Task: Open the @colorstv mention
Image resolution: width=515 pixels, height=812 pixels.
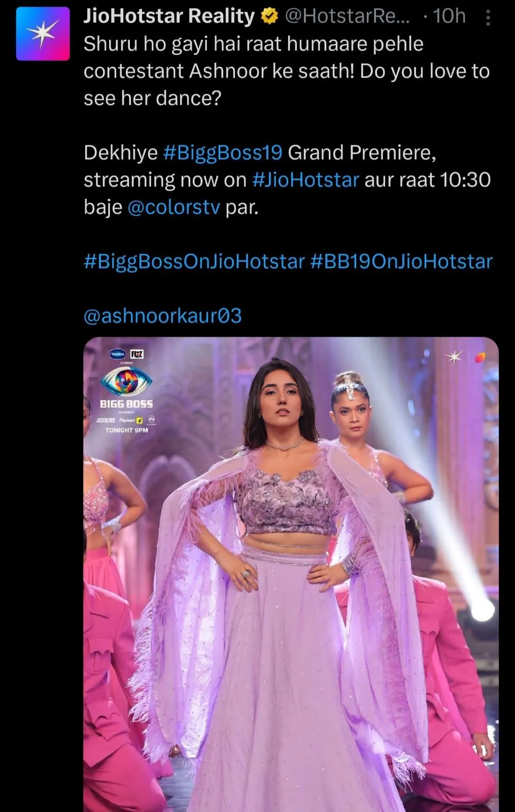Action: pos(174,208)
